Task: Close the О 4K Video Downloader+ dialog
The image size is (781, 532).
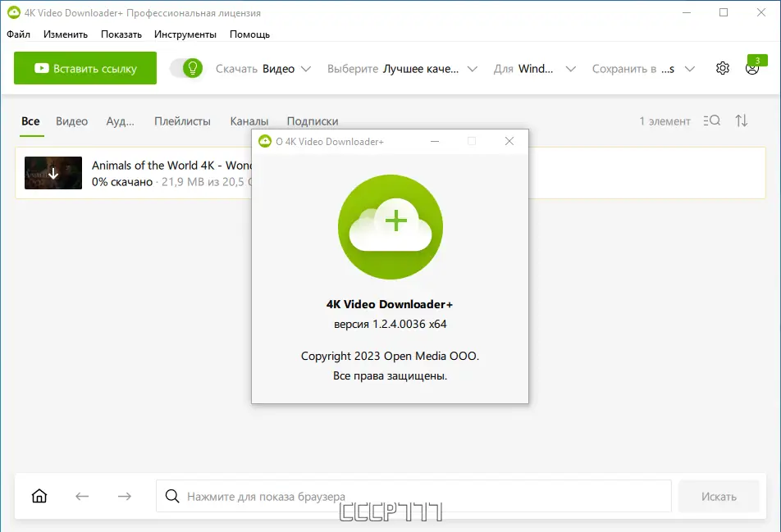Action: [x=509, y=141]
